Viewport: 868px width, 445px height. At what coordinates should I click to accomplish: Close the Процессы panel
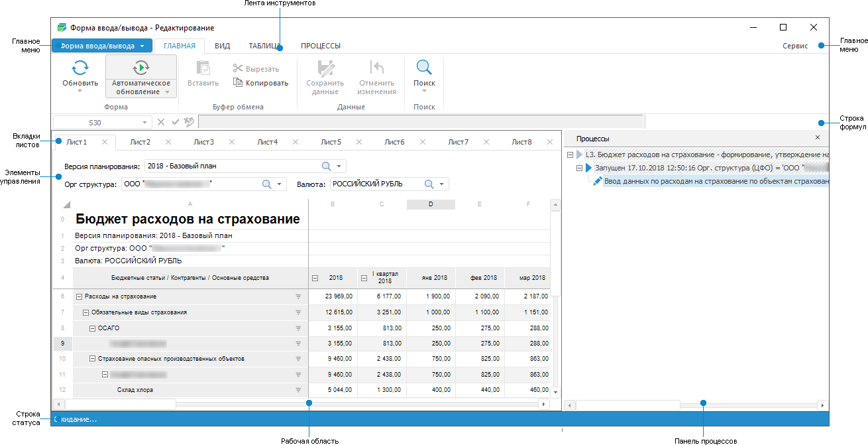[x=817, y=137]
